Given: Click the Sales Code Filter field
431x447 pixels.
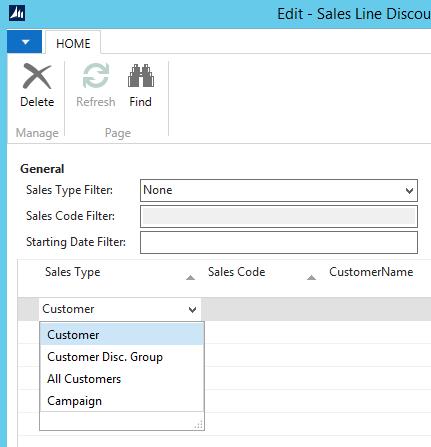Looking at the screenshot, I should (279, 216).
